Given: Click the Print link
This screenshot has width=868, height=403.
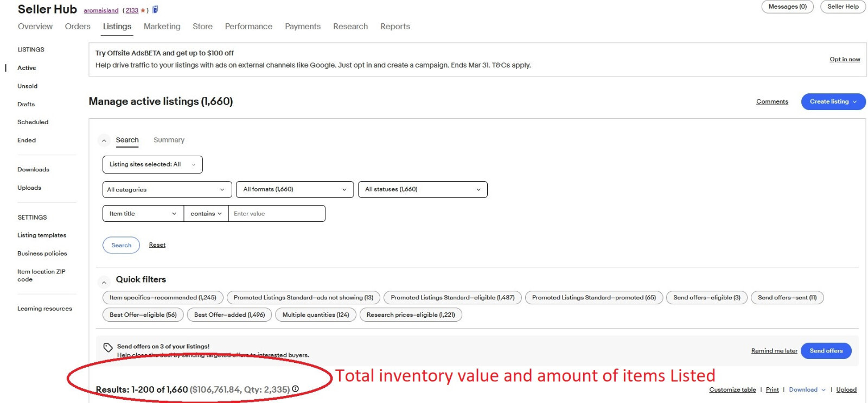Looking at the screenshot, I should click(x=773, y=389).
